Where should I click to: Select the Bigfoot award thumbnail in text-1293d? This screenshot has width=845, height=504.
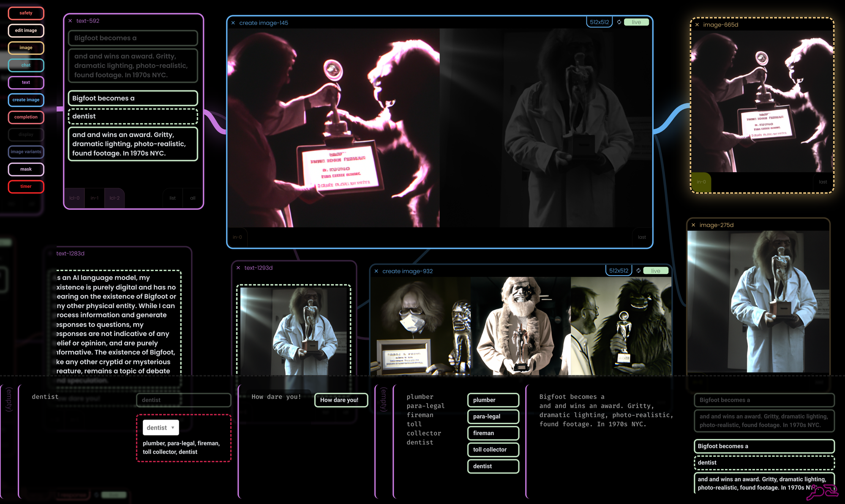tap(294, 330)
